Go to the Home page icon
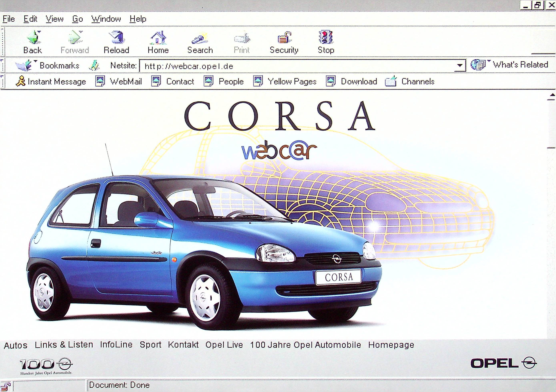 coord(158,38)
